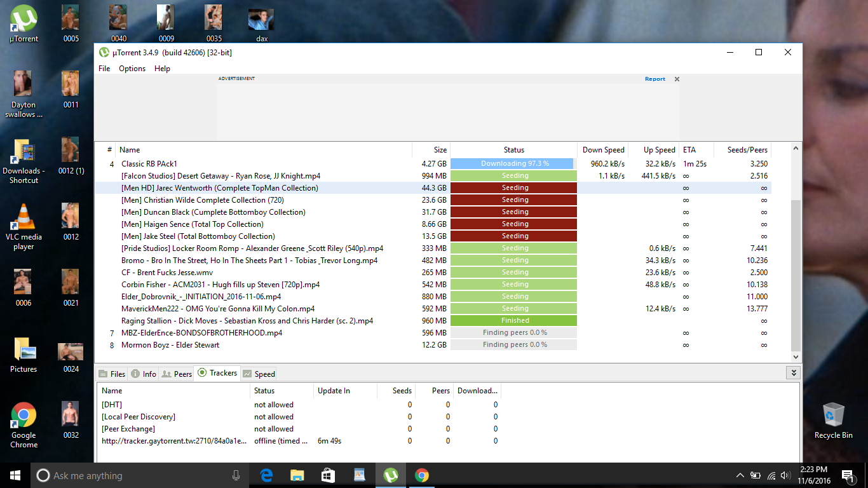This screenshot has height=488, width=868.
Task: Click the Report link above the ad
Action: [654, 79]
